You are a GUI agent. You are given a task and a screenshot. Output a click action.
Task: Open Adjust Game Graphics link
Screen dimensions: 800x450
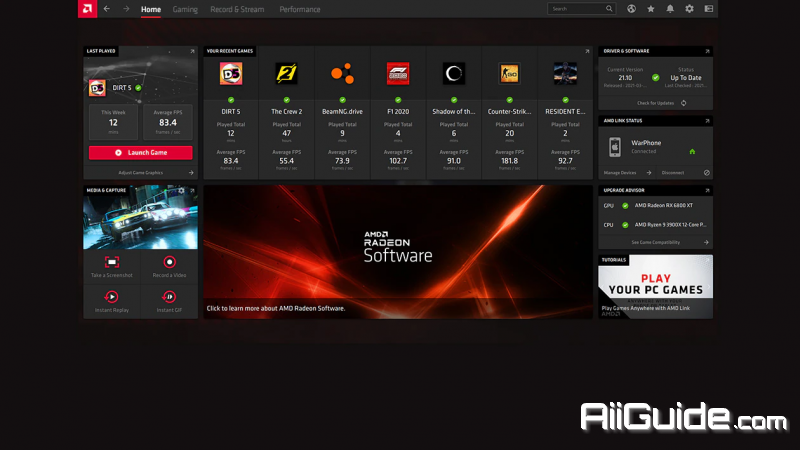pyautogui.click(x=140, y=172)
